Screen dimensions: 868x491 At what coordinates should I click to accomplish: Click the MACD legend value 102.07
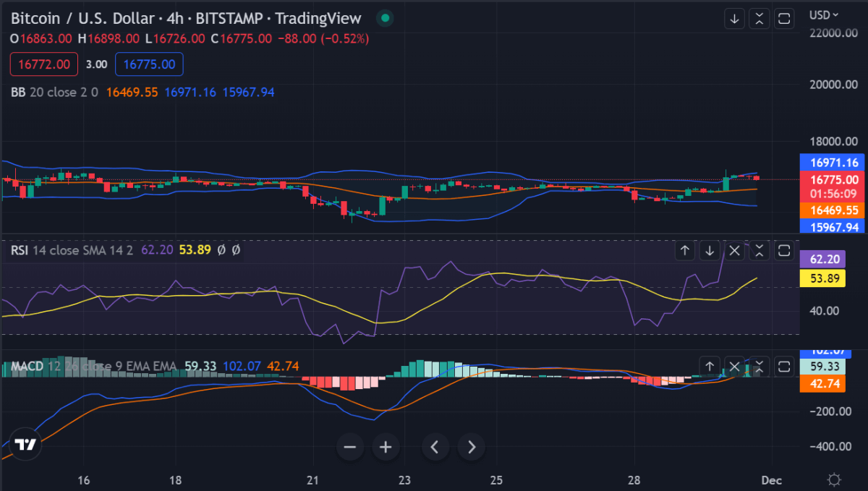(x=242, y=367)
